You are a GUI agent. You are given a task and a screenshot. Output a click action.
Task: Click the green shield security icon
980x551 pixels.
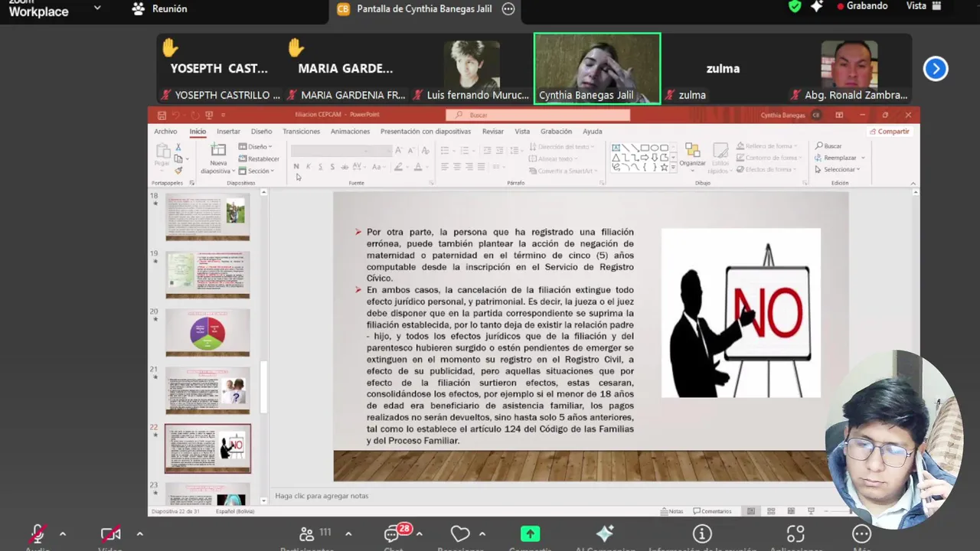795,6
